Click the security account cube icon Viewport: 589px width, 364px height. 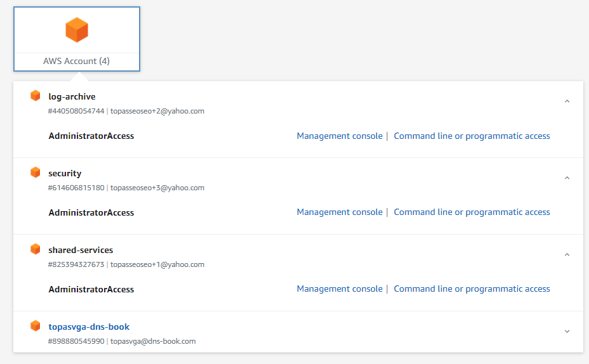point(36,172)
